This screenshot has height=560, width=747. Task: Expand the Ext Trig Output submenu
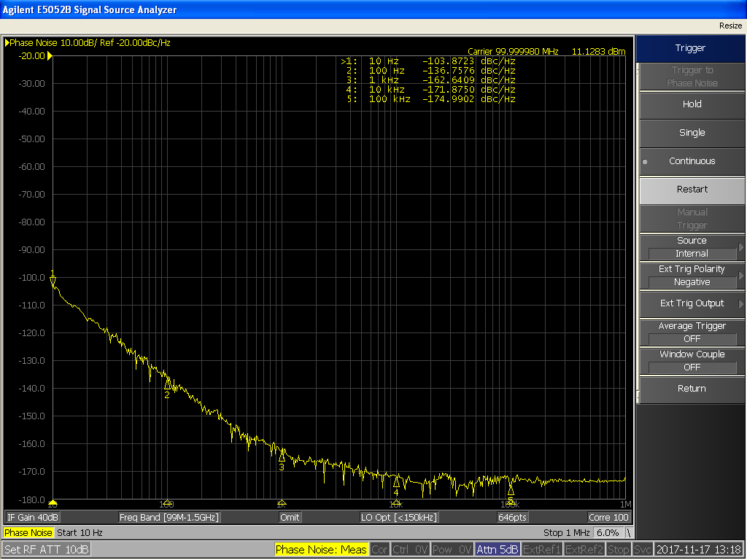[x=692, y=303]
